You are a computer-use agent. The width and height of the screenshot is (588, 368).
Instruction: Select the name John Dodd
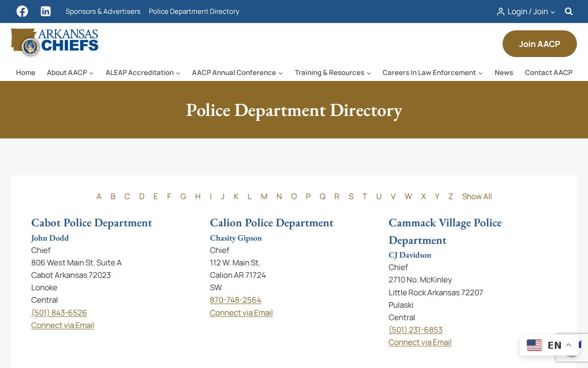pyautogui.click(x=50, y=238)
